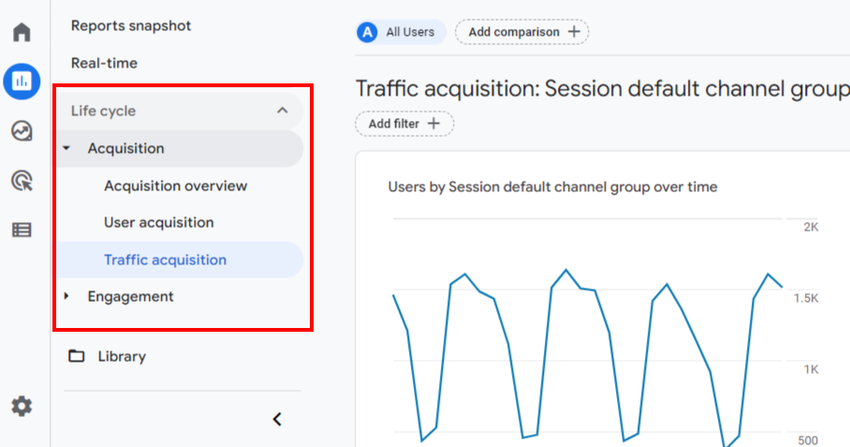Viewport: 850px width, 447px height.
Task: Open the Advertising cursor icon
Action: [x=22, y=180]
